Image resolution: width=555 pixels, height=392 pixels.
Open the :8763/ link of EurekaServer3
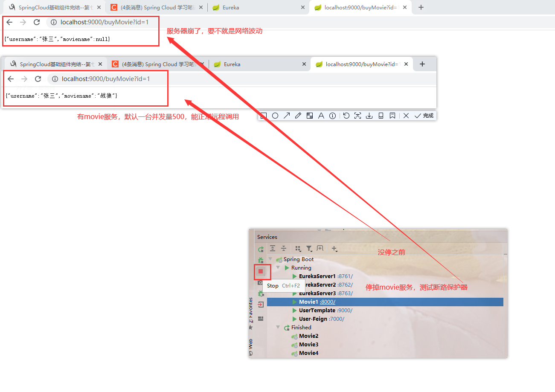pyautogui.click(x=345, y=293)
